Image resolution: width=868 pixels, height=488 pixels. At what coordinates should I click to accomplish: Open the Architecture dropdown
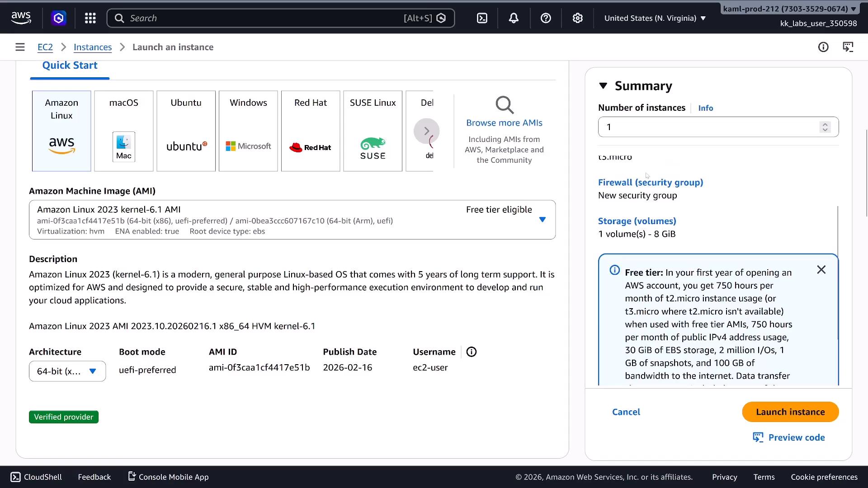67,371
